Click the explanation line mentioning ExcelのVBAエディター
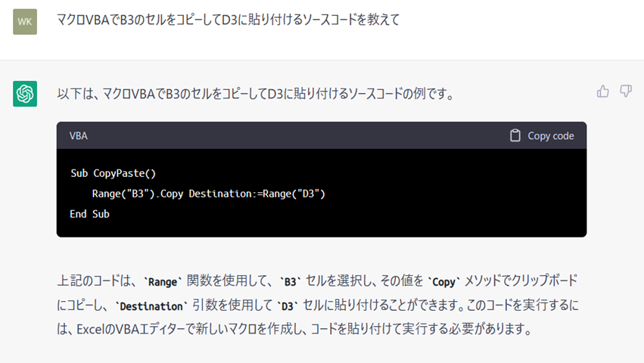The width and height of the screenshot is (644, 363). tap(294, 329)
